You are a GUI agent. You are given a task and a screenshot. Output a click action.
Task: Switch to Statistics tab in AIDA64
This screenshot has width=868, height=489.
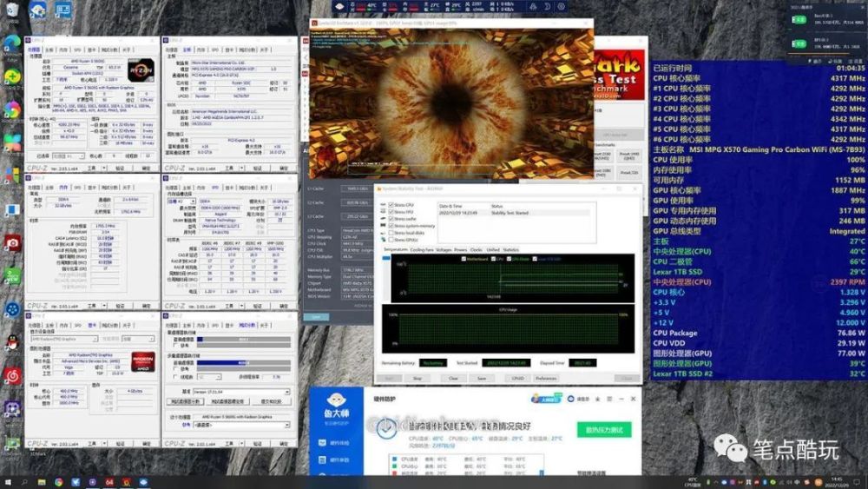511,250
